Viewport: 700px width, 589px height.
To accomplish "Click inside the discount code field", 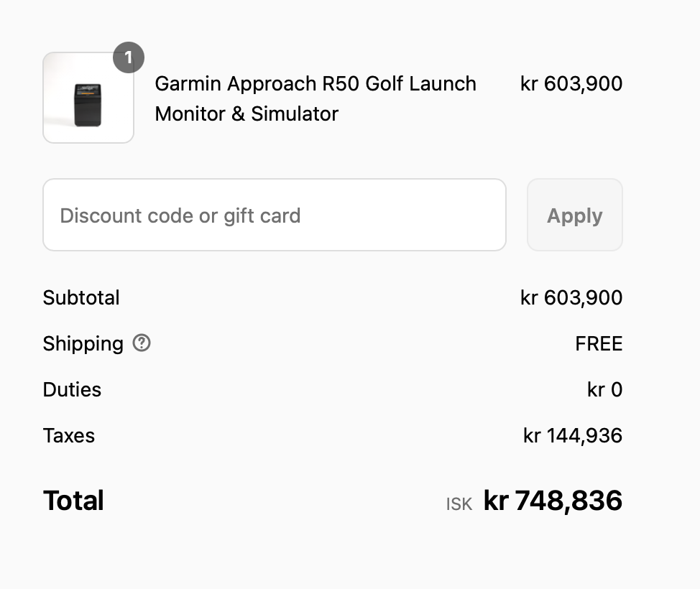I will pos(275,215).
